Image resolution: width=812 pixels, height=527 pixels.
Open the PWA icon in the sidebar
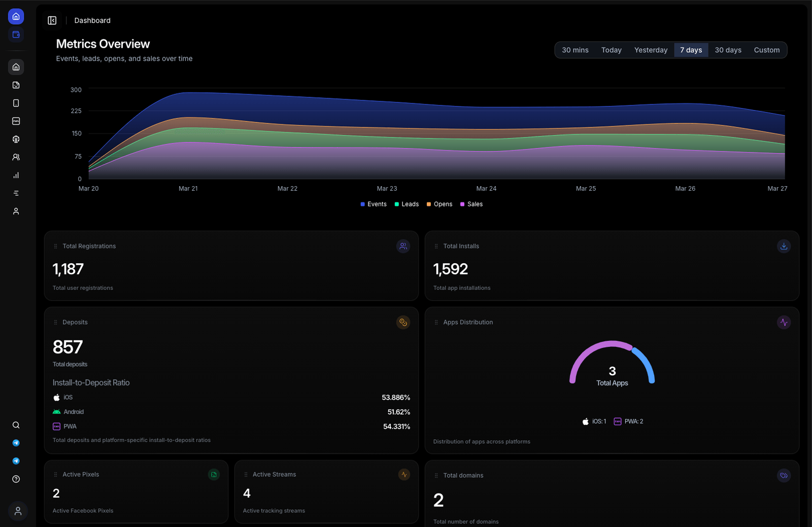click(x=16, y=121)
